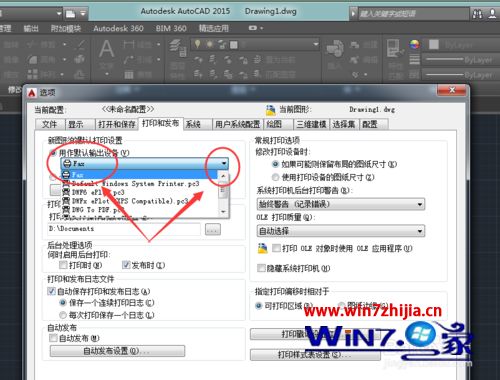Viewport: 500px width, 380px height.
Task: Open the 始终警告(记录错误) dropdown
Action: pyautogui.click(x=420, y=204)
